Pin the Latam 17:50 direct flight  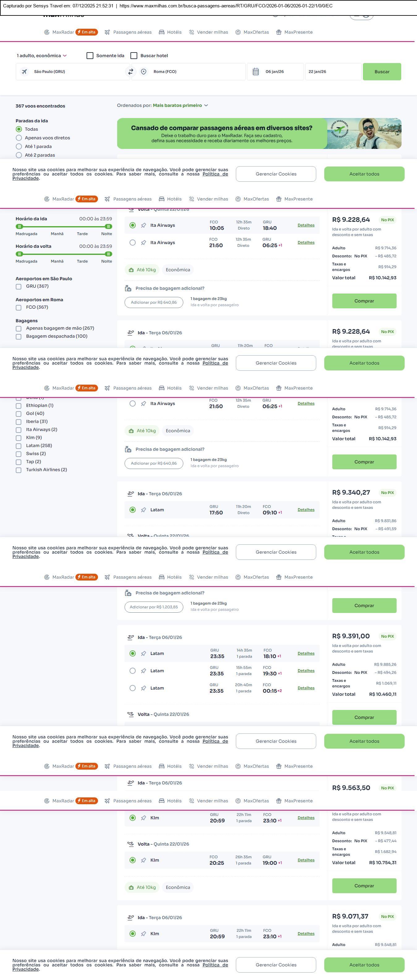[143, 510]
